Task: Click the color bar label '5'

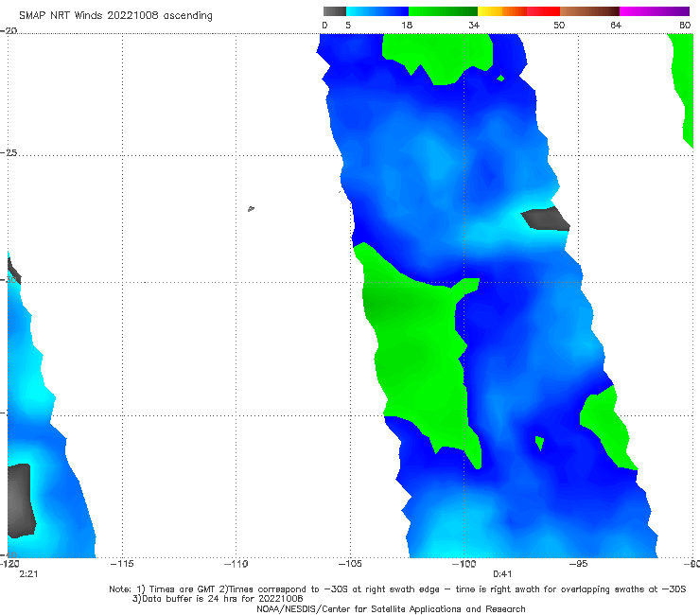Action: click(x=348, y=25)
